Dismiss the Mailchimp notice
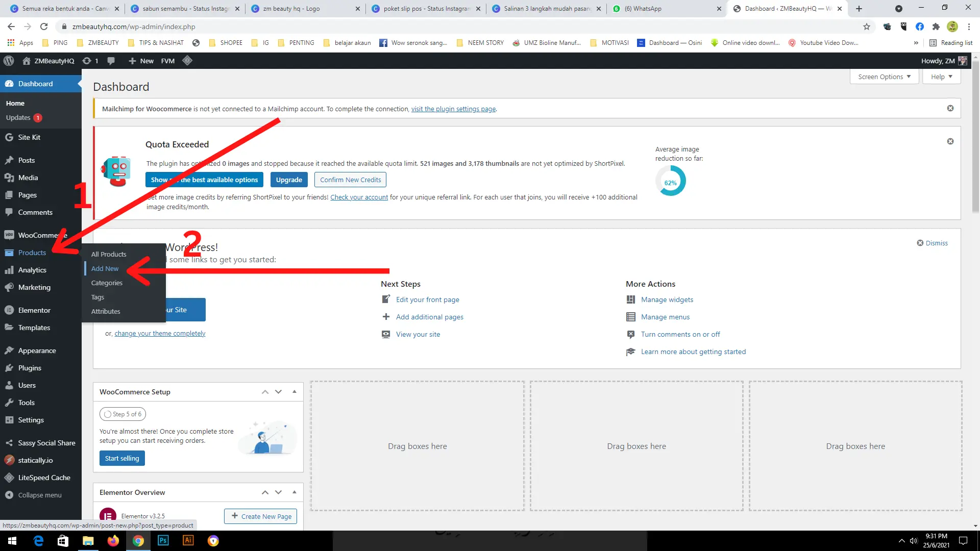This screenshot has width=980, height=551. [950, 108]
